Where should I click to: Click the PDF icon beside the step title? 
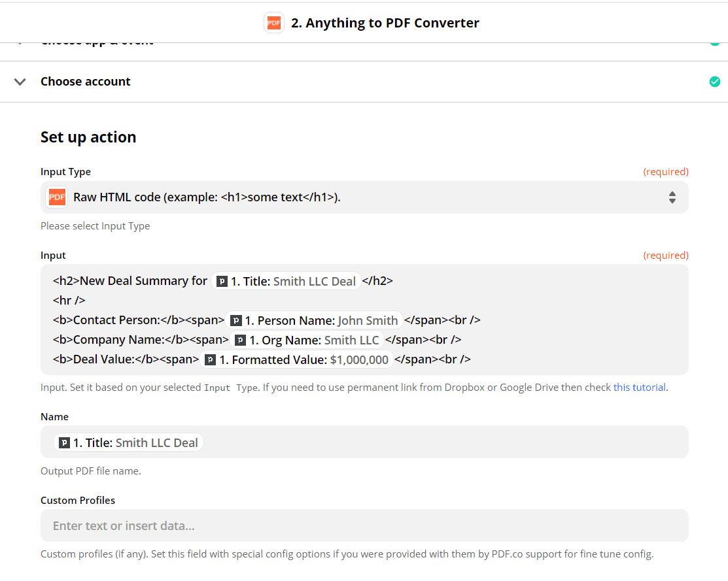(x=273, y=22)
